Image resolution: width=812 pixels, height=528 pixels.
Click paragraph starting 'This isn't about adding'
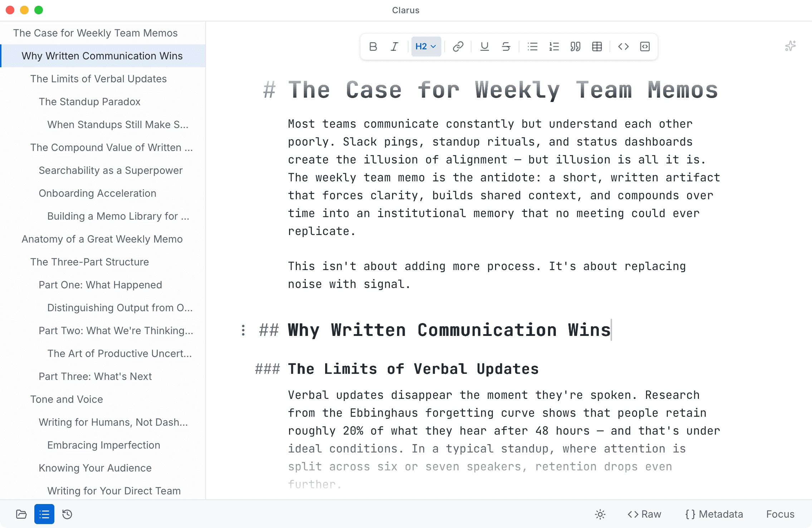pyautogui.click(x=487, y=275)
